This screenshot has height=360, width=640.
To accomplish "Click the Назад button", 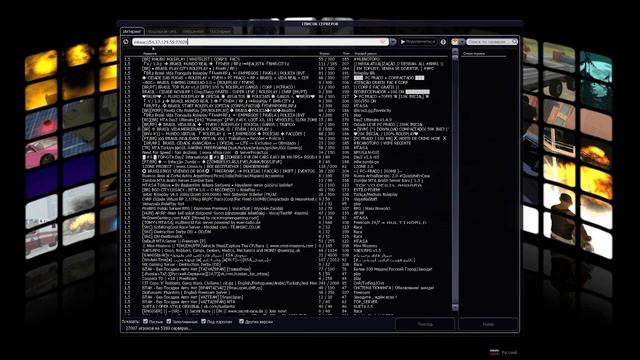I will click(488, 324).
